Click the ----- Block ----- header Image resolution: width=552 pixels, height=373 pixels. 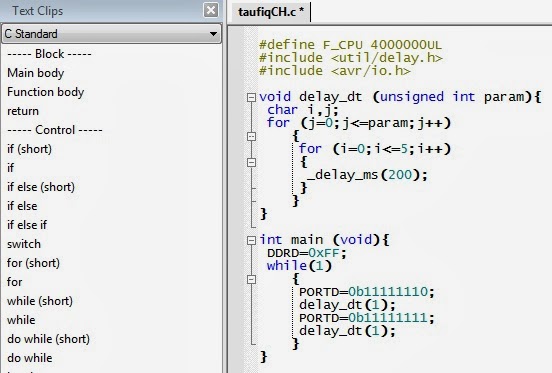tap(49, 54)
